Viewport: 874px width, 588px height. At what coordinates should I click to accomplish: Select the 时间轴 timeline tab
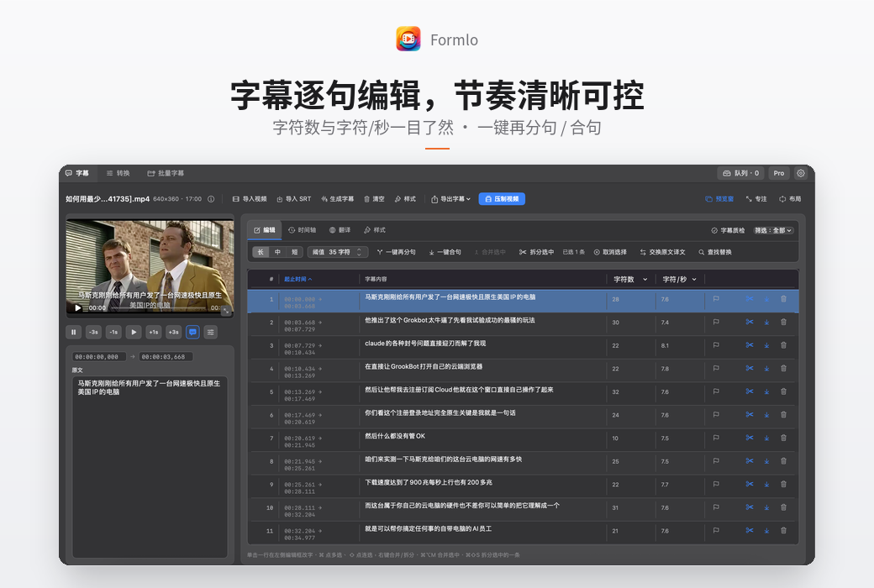[302, 230]
